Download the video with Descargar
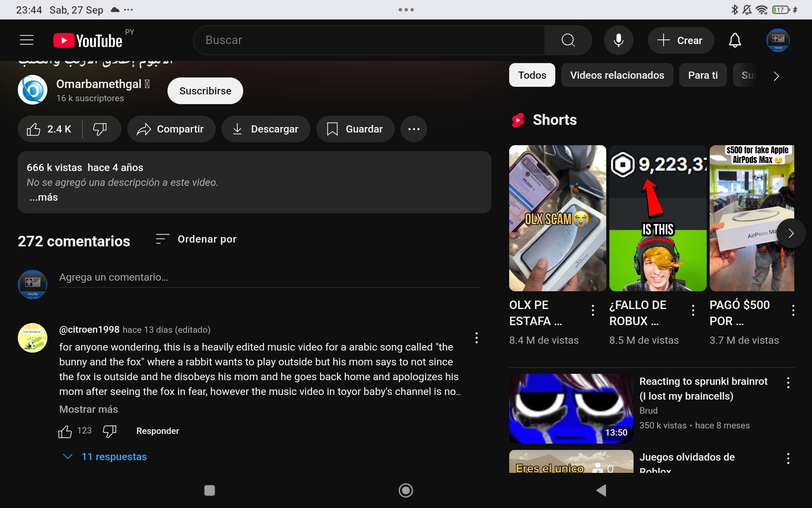Screen dimensions: 812x508 click(266, 129)
